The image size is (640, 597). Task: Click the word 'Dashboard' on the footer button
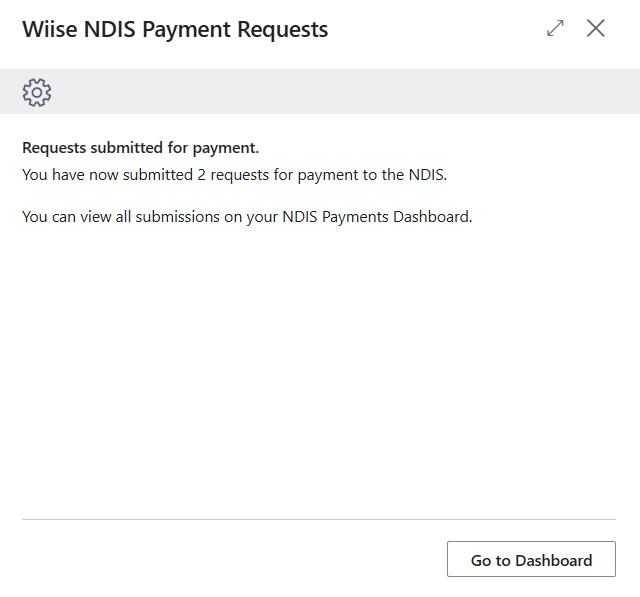click(x=553, y=560)
